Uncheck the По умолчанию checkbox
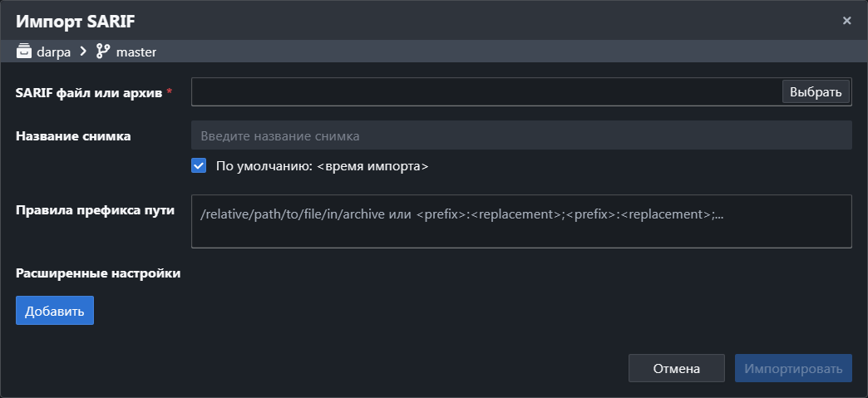The image size is (868, 398). point(199,165)
